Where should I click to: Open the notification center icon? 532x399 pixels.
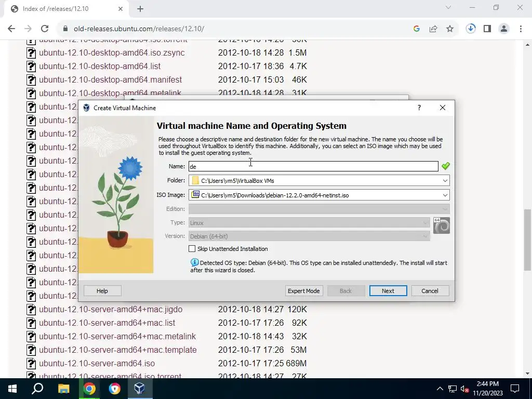515,389
